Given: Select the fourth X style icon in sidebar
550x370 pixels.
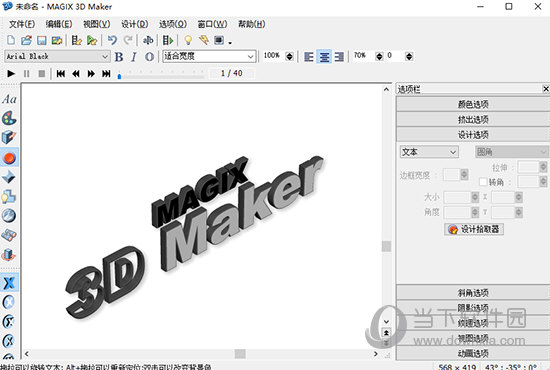Looking at the screenshot, I should 9,341.
